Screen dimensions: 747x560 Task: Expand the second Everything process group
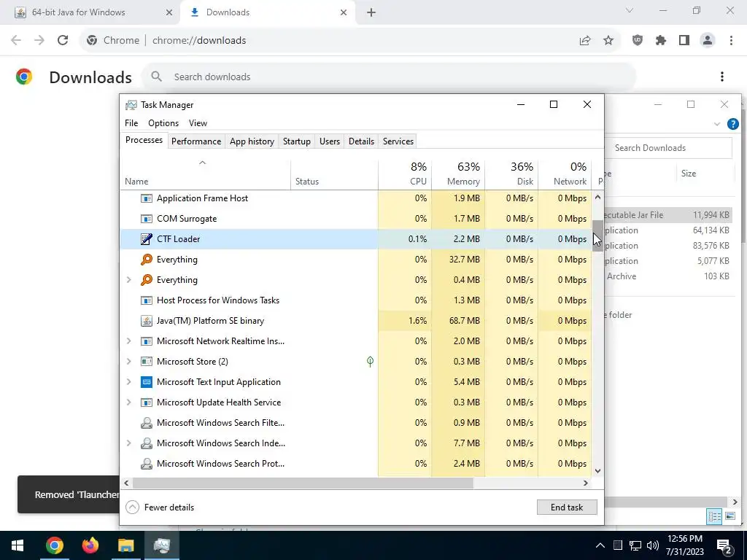pyautogui.click(x=128, y=280)
